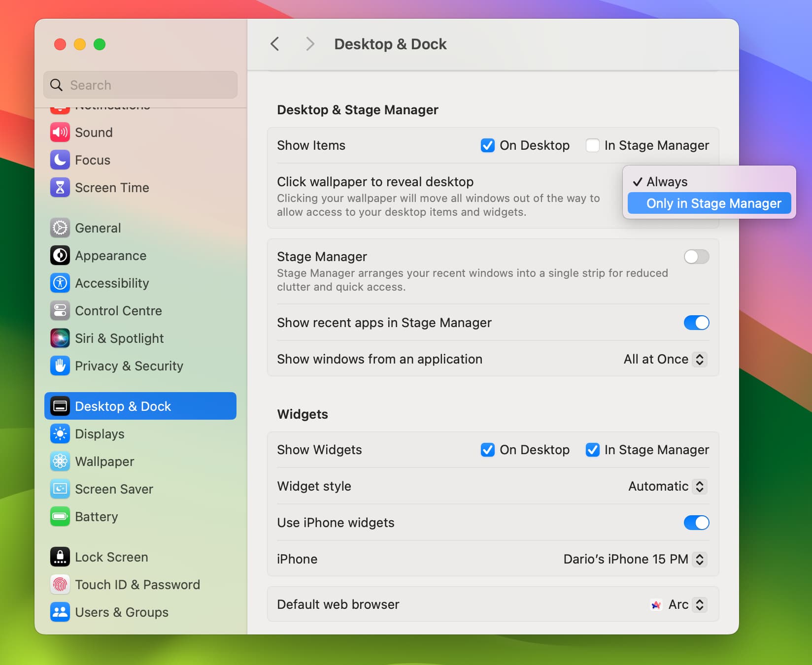The image size is (812, 665).
Task: Open Screen Saver settings pane
Action: pos(140,489)
